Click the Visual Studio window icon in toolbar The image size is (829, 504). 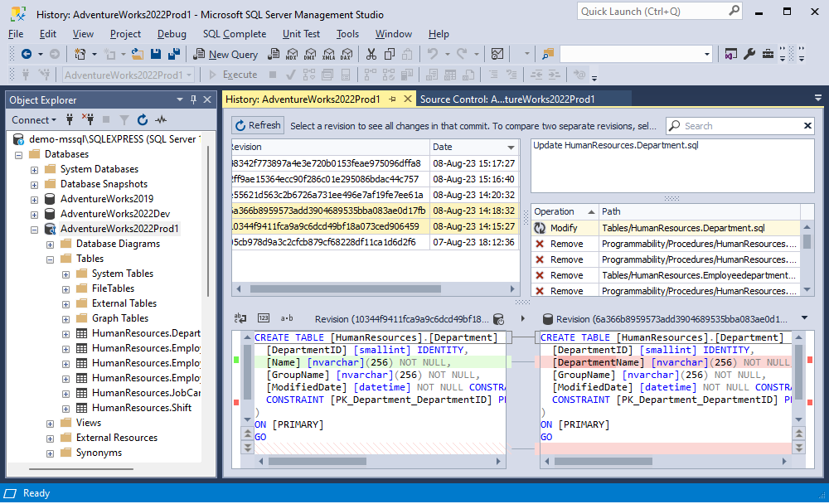pos(730,54)
